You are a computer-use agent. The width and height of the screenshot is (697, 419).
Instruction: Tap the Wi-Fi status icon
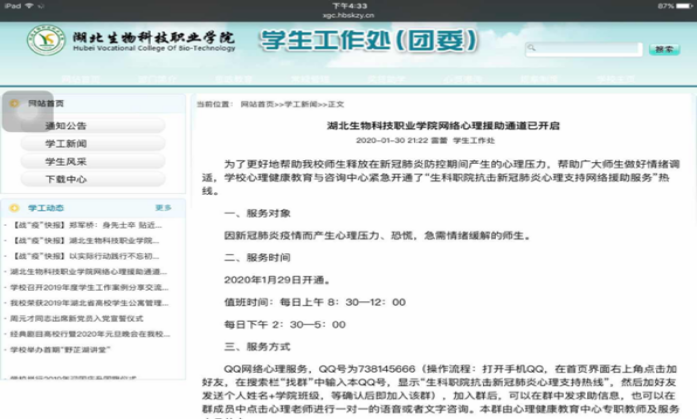coord(29,6)
